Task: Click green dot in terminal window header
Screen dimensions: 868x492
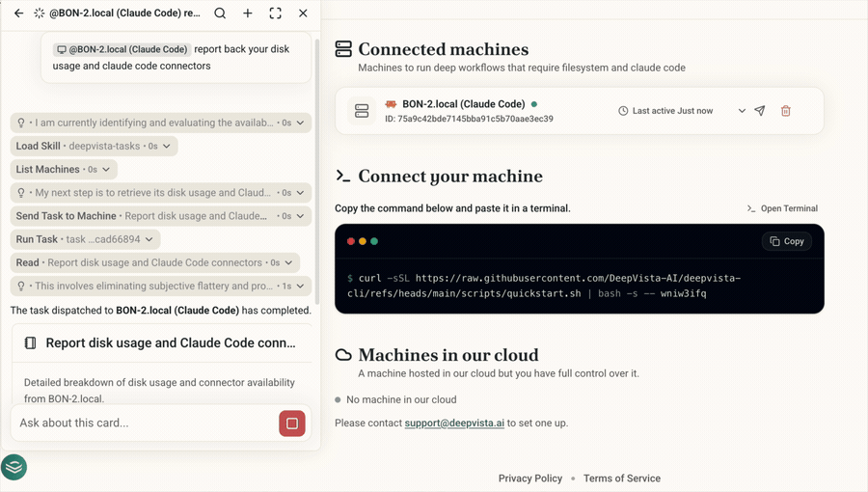Action: (374, 241)
